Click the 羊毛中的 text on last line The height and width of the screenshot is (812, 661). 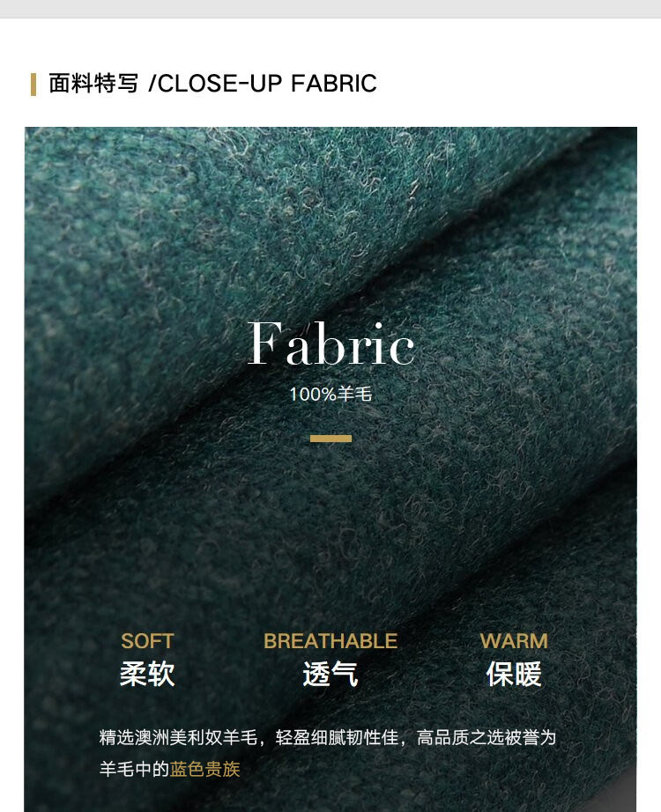[x=134, y=769]
